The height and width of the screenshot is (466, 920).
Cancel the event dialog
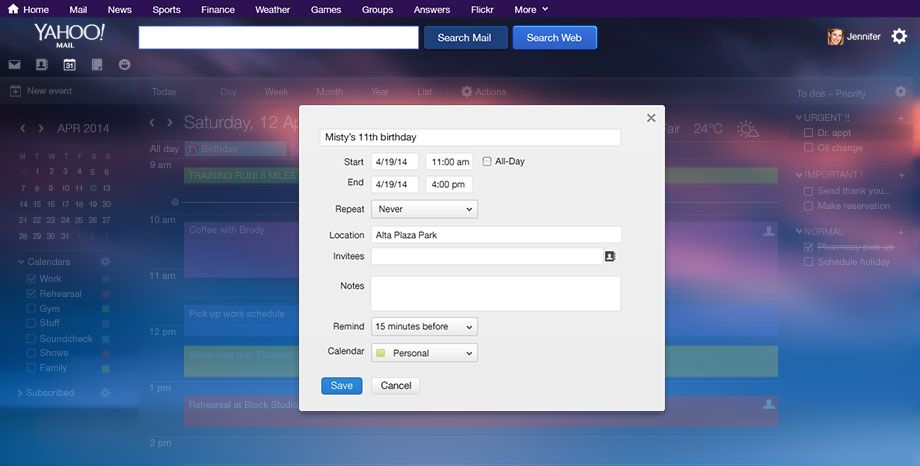(396, 386)
